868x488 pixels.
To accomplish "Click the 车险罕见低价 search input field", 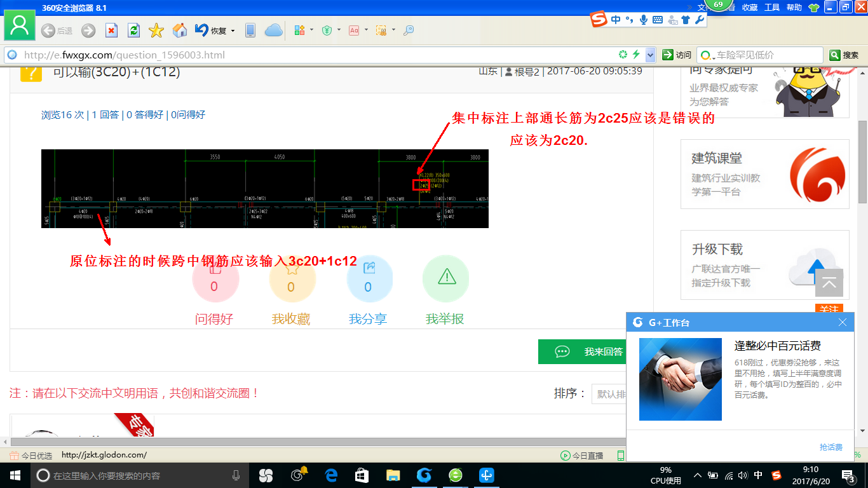I will point(760,55).
